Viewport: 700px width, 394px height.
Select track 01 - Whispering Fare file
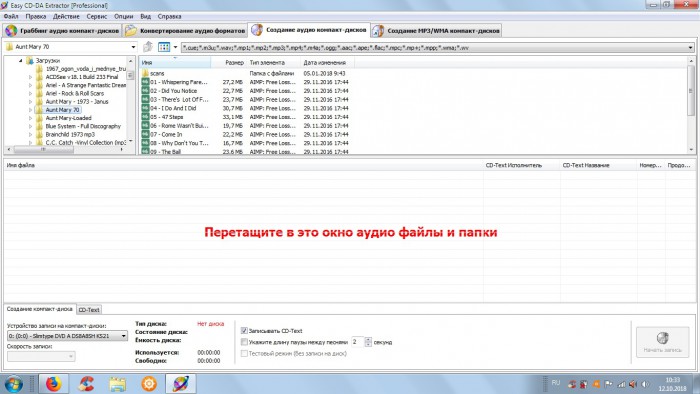179,82
